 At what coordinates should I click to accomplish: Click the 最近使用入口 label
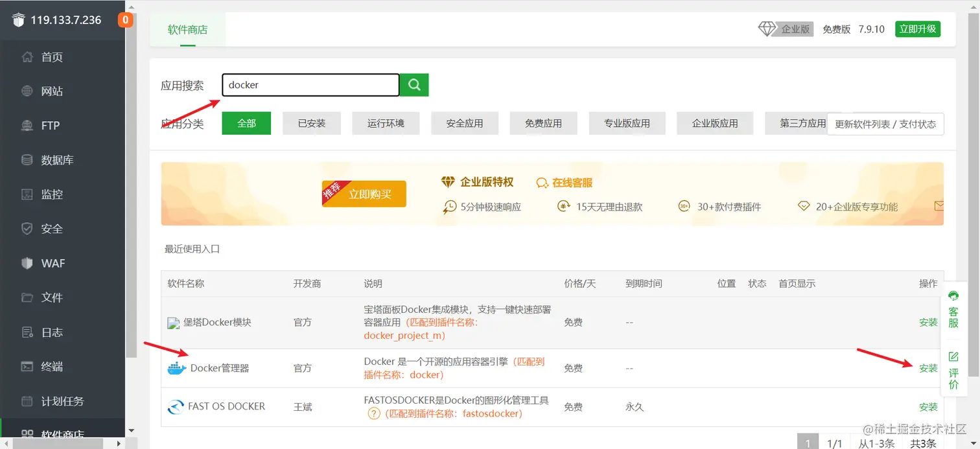click(x=192, y=249)
